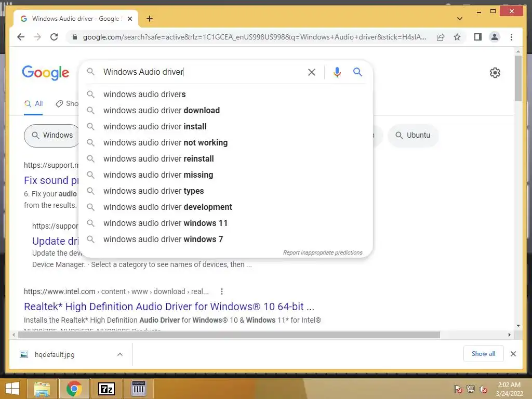This screenshot has height=399, width=532.
Task: Open 7-Zip from the taskbar
Action: pyautogui.click(x=106, y=389)
